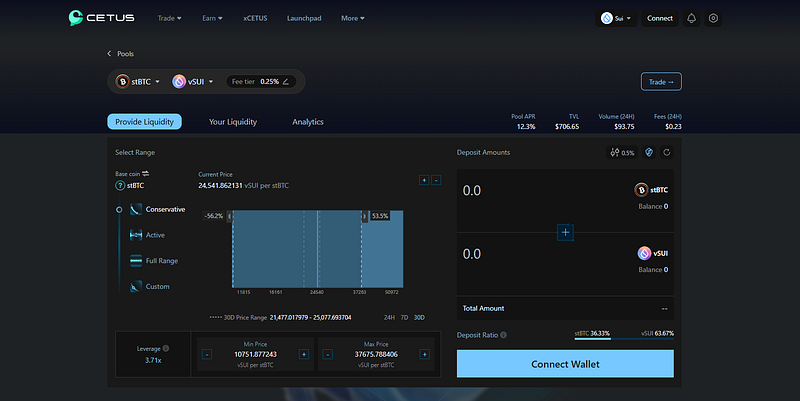
Task: Click the Full Range icon
Action: point(136,261)
